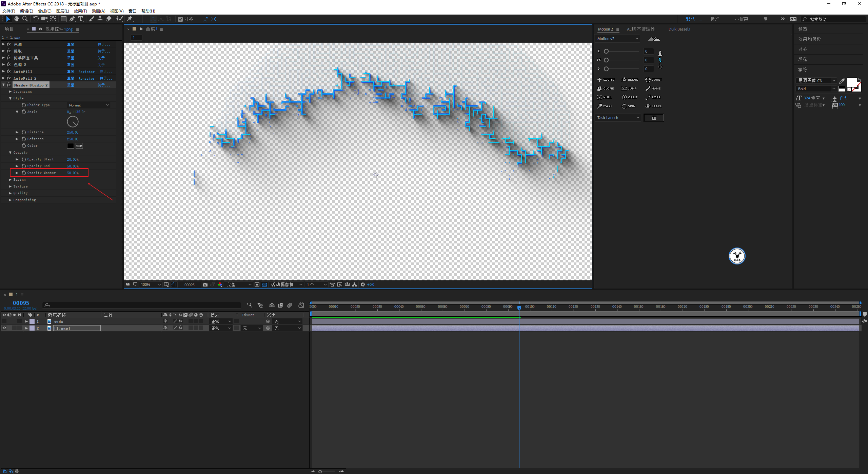Image resolution: width=868 pixels, height=474 pixels.
Task: Open the 活动摄像机 camera view dropdown
Action: tap(287, 285)
